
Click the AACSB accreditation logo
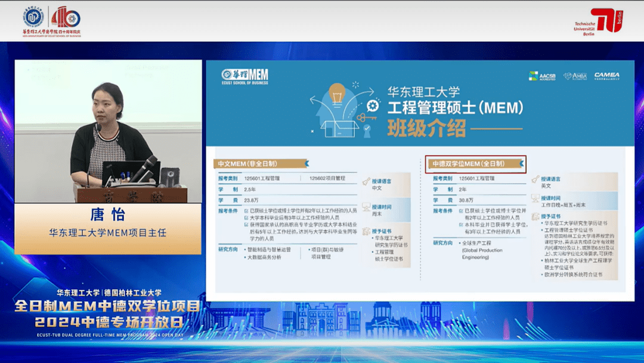click(x=541, y=76)
